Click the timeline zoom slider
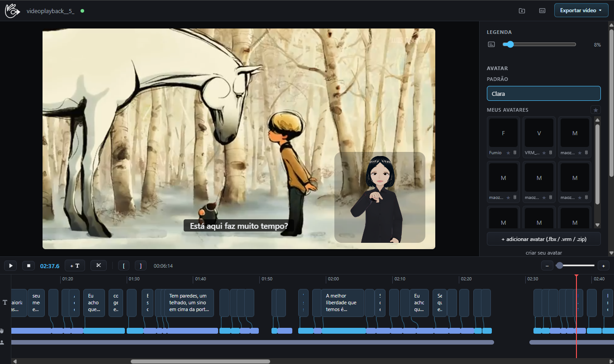This screenshot has width=614, height=364. (575, 265)
